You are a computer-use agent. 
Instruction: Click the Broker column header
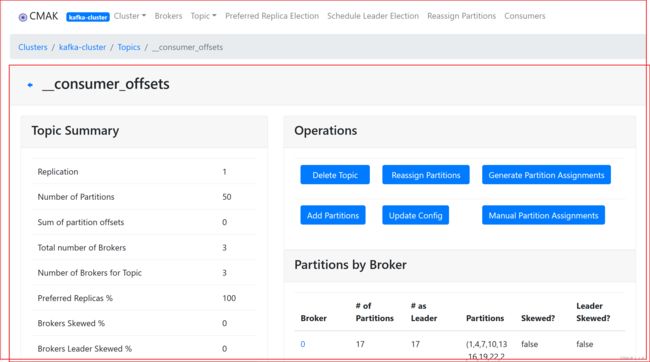click(x=313, y=318)
